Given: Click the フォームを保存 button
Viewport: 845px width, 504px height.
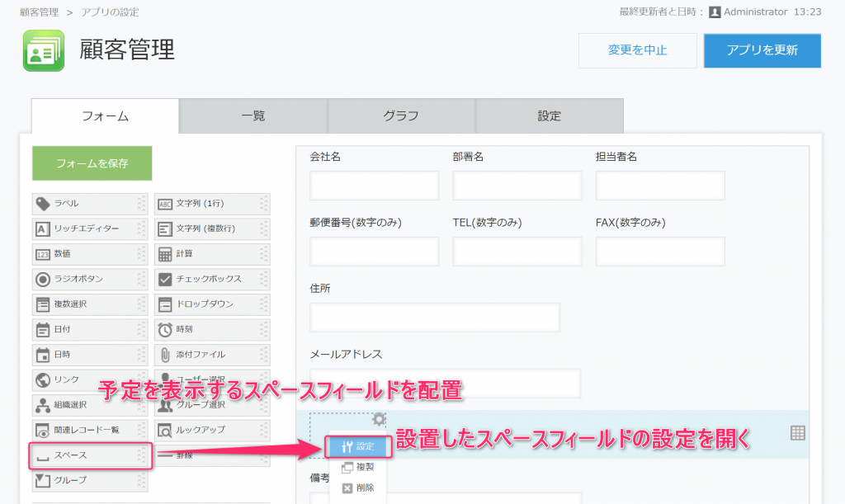Looking at the screenshot, I should (92, 163).
